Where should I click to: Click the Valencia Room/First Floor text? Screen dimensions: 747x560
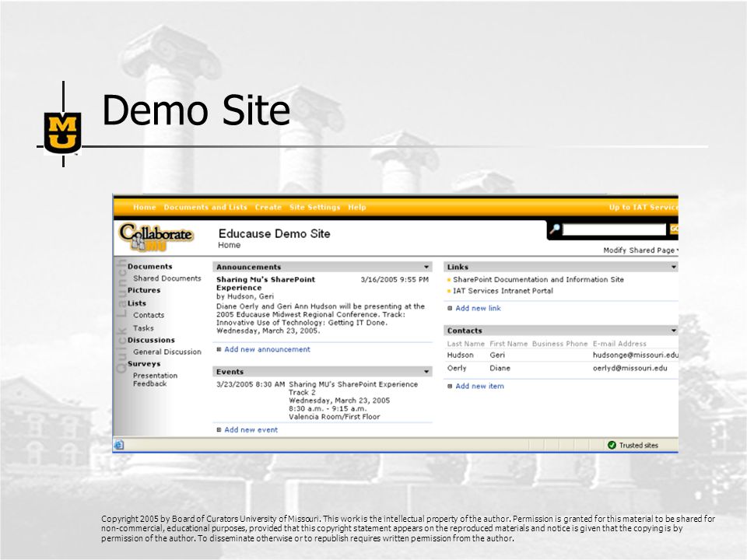[x=334, y=417]
